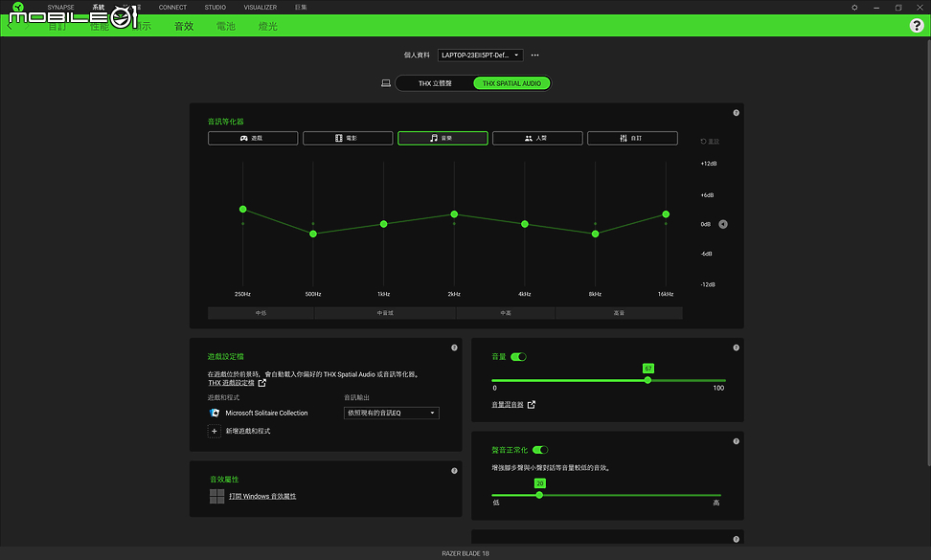Click the arrow marker beside 0dB

coord(723,224)
